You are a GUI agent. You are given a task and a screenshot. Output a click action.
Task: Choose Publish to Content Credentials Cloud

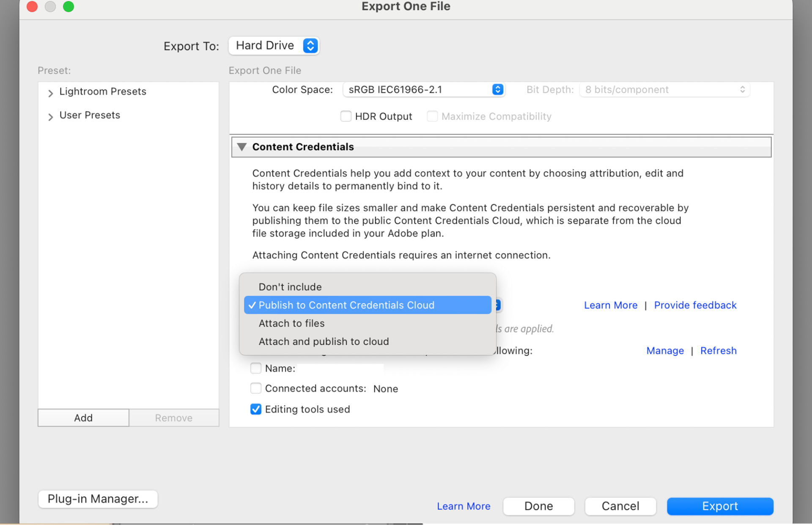pyautogui.click(x=368, y=305)
